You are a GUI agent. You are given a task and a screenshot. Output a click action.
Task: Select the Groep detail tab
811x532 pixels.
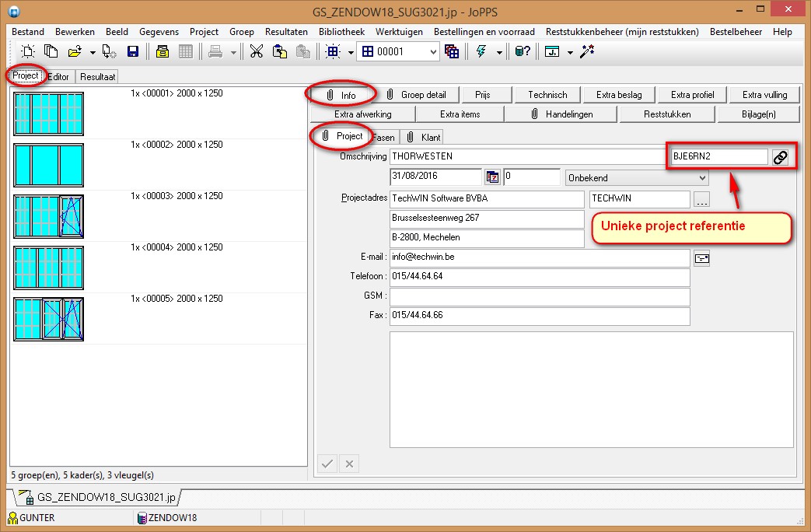click(417, 95)
